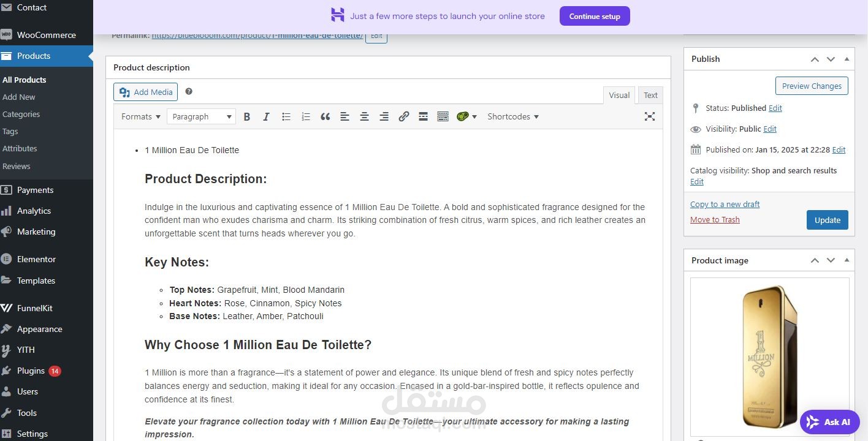Apply italic formatting to text
868x441 pixels.
266,116
